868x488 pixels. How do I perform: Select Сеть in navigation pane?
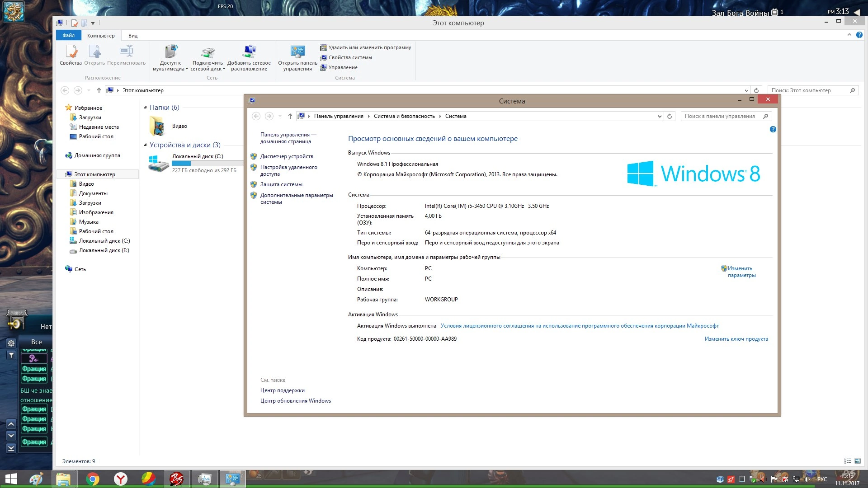80,269
